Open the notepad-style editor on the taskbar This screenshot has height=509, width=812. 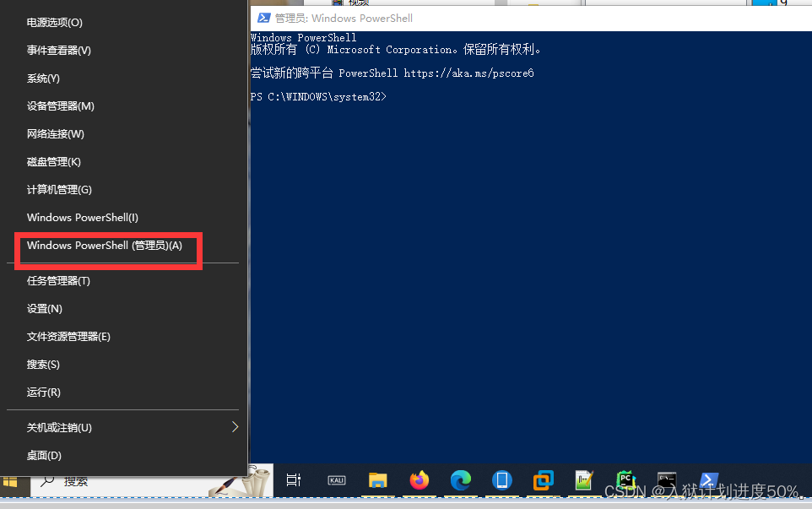584,480
